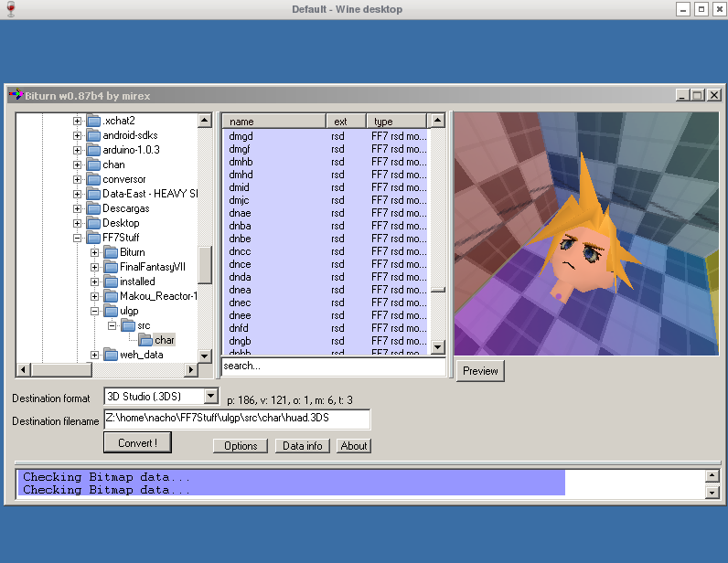Select the dnbe file row
This screenshot has width=728, height=563.
tap(327, 239)
